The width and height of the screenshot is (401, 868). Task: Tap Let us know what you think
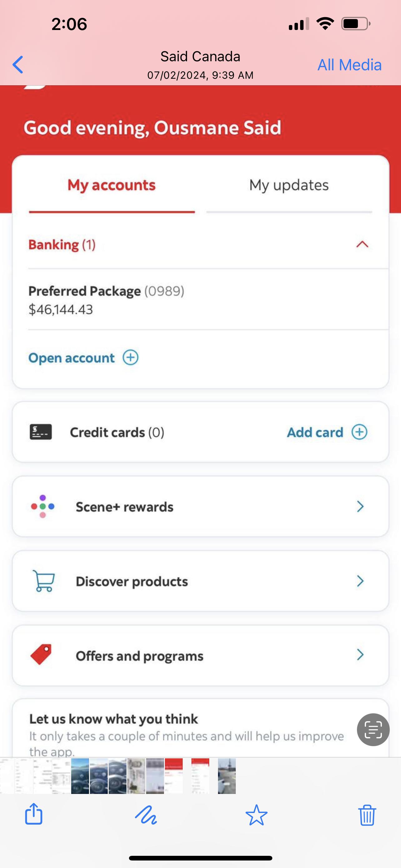point(113,719)
